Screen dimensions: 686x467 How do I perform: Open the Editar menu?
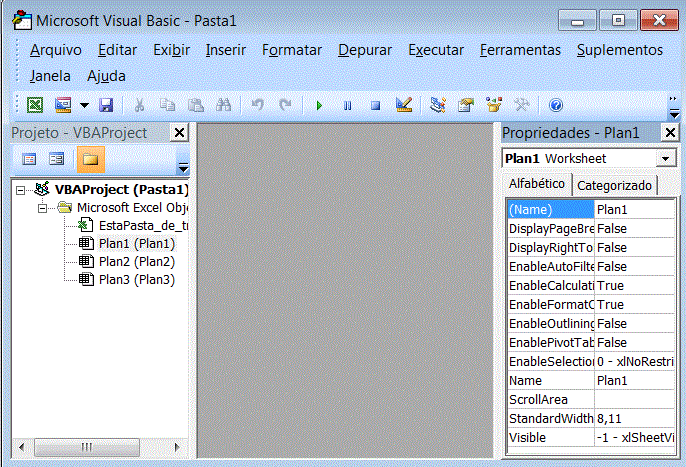coord(117,50)
